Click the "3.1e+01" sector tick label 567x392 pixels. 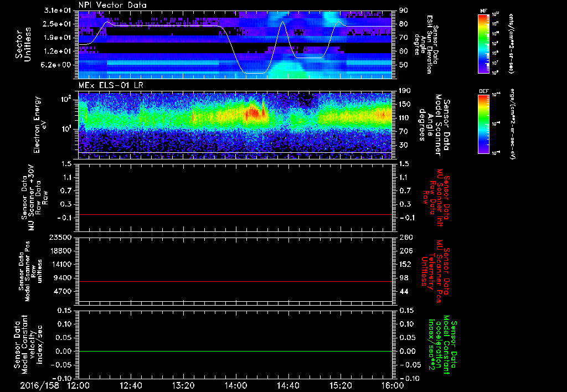click(58, 11)
